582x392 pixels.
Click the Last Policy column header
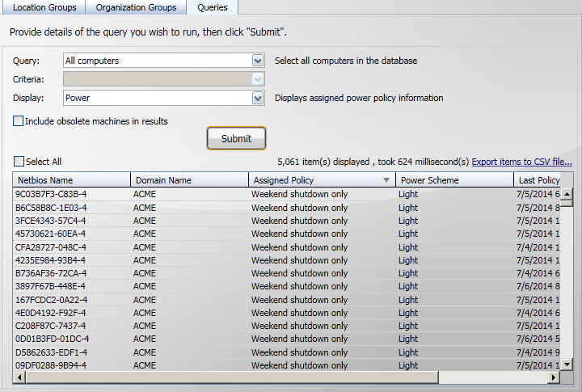pos(538,180)
